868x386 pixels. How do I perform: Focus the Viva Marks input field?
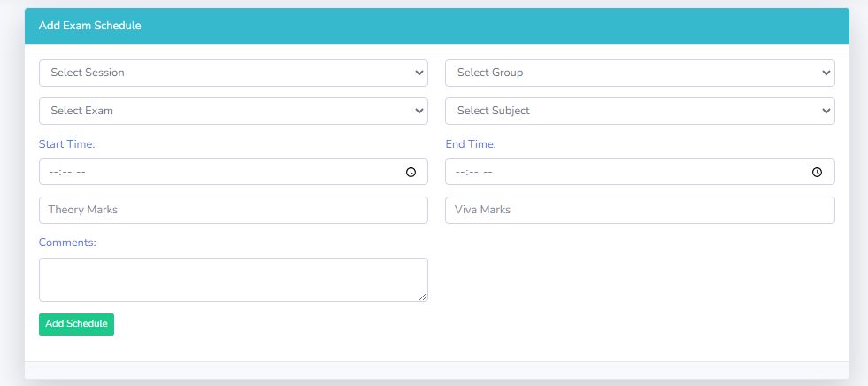pos(640,210)
